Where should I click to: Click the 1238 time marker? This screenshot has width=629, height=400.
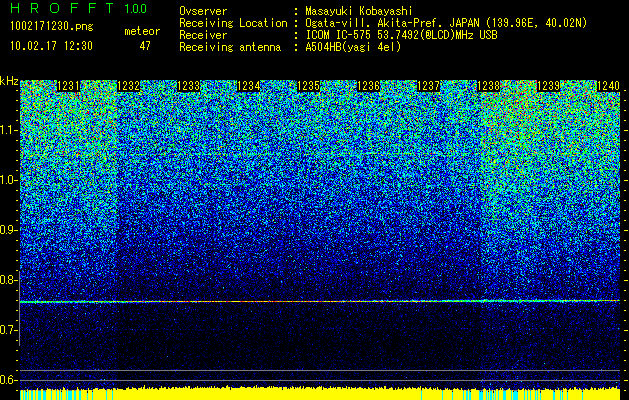pyautogui.click(x=489, y=86)
